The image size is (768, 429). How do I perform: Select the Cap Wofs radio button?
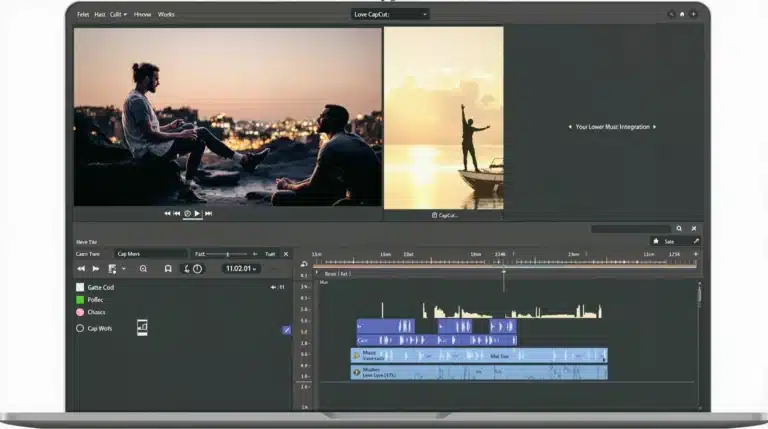[80, 328]
